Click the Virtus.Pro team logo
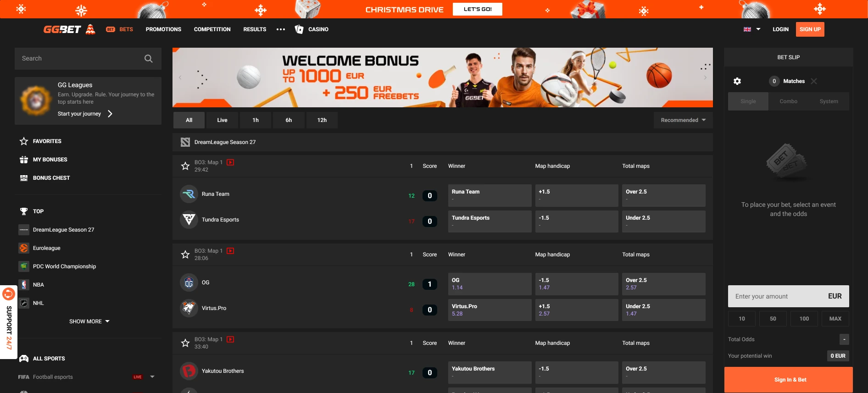Screen dimensions: 868x393 pos(189,308)
